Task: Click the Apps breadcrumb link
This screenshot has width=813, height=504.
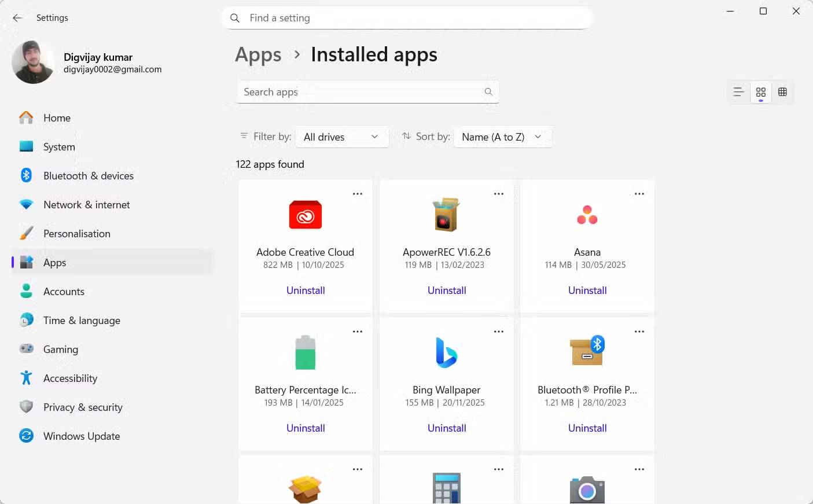Action: pyautogui.click(x=258, y=54)
